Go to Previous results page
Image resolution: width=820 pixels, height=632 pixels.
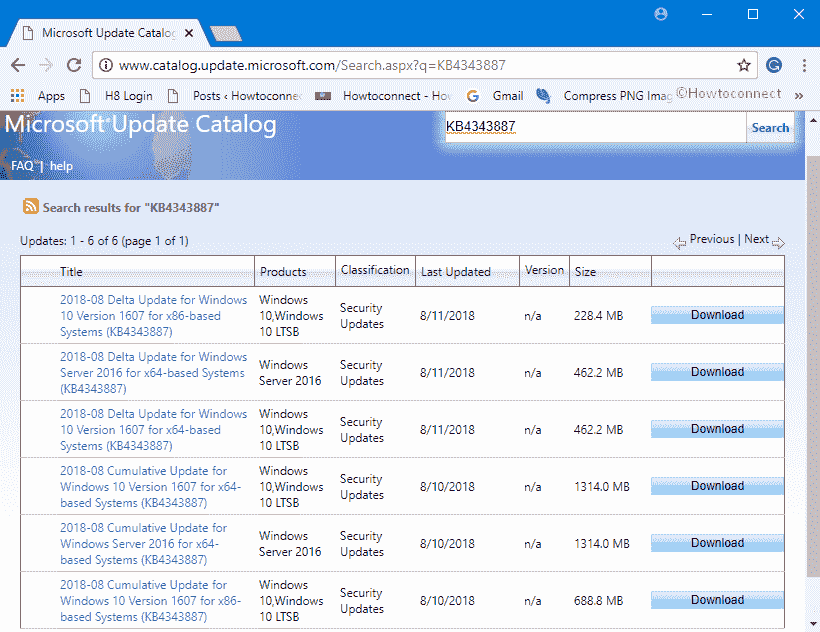tap(712, 239)
